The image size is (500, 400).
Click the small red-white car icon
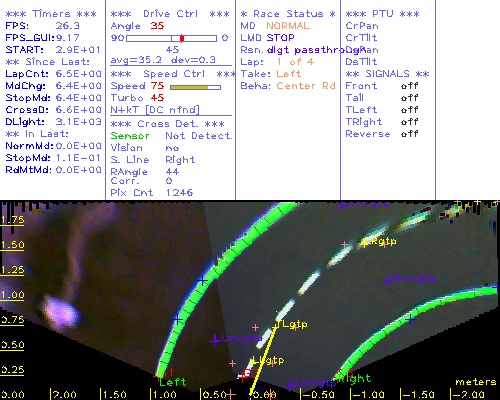pos(246,374)
